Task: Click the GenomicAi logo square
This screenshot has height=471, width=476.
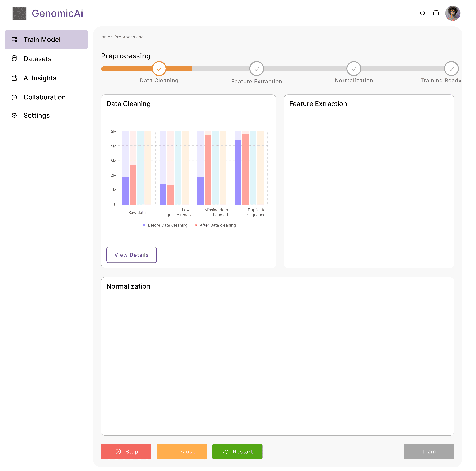Action: (19, 13)
